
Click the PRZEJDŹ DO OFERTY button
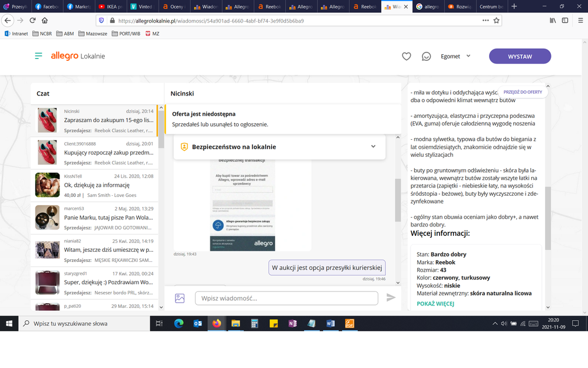523,93
